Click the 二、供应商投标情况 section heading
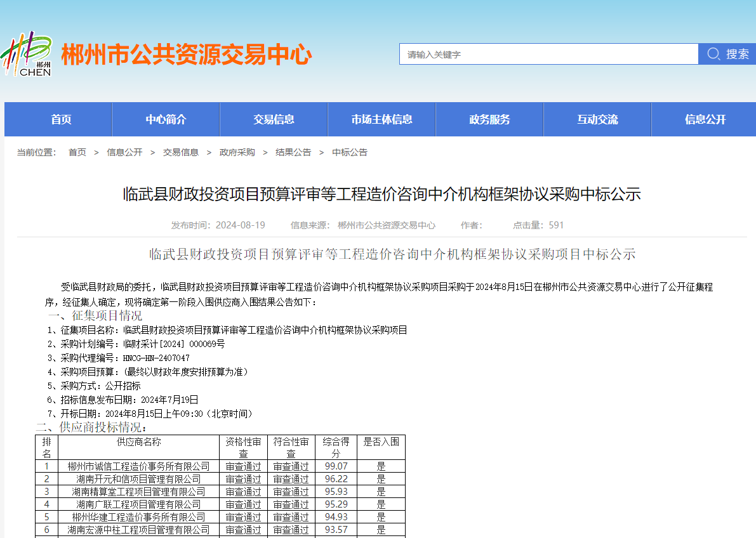 click(x=91, y=427)
